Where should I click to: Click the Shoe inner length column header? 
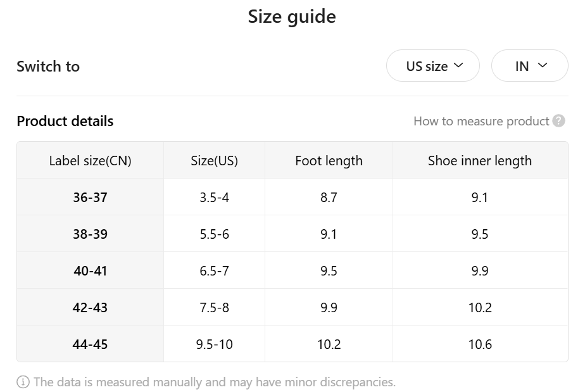pyautogui.click(x=480, y=160)
